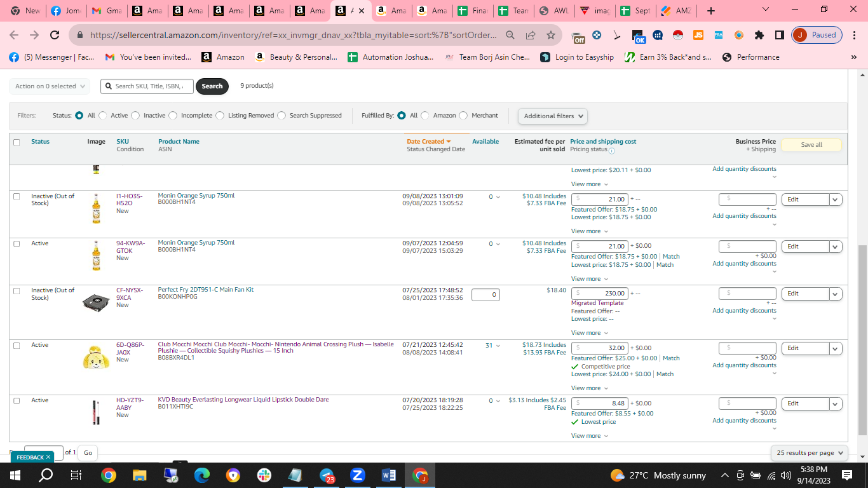Image resolution: width=868 pixels, height=488 pixels.
Task: Open Task View on the taskbar
Action: coord(76,475)
